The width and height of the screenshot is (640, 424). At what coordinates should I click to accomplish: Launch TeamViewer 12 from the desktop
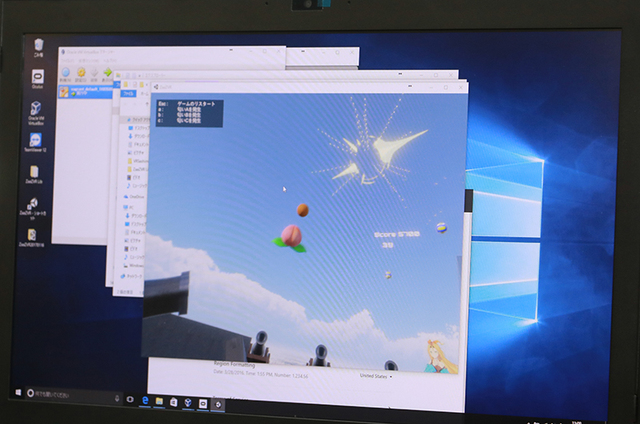[35, 142]
